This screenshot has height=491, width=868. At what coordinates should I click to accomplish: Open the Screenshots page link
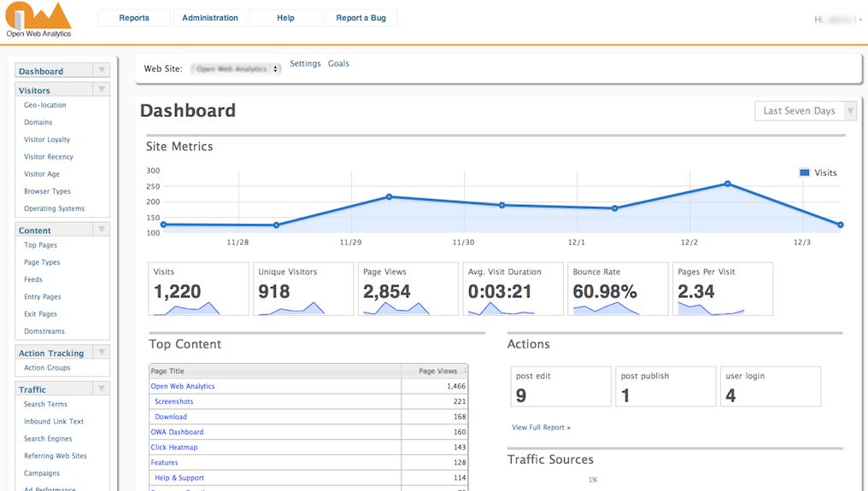point(173,401)
